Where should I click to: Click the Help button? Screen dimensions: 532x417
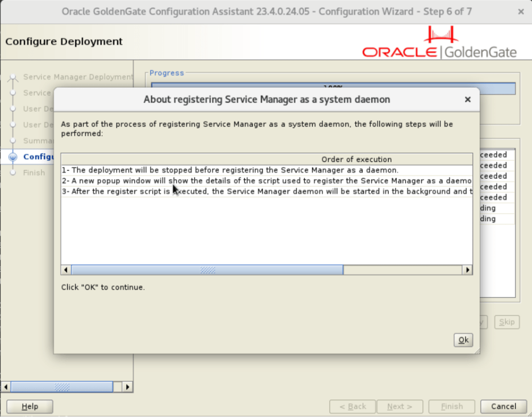(30, 407)
